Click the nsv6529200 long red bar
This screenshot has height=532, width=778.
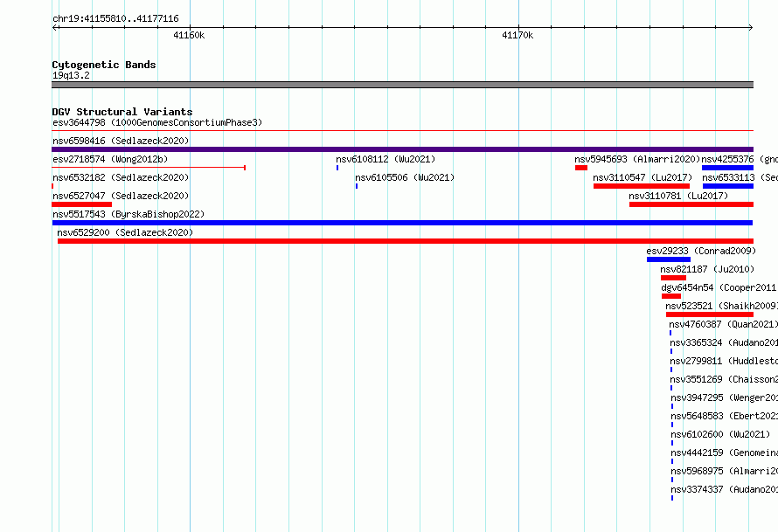406,241
